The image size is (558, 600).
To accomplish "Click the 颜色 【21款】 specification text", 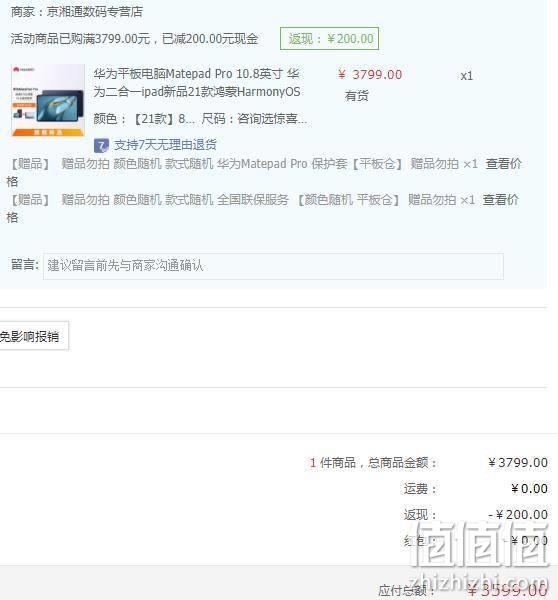I will [144, 119].
